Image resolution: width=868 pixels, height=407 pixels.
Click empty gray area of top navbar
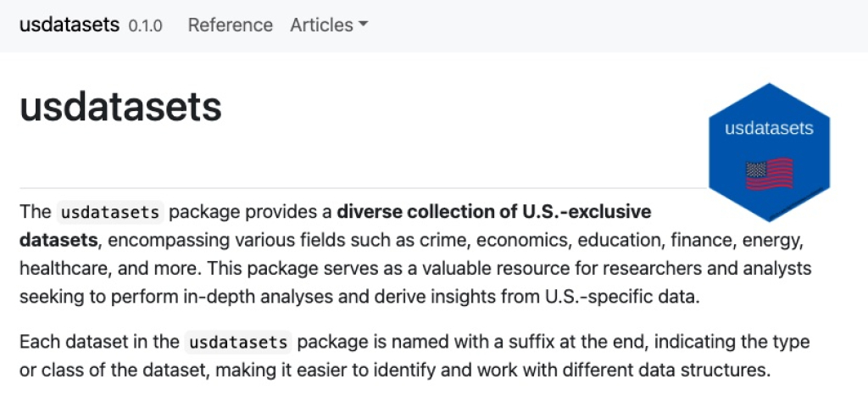pyautogui.click(x=609, y=25)
